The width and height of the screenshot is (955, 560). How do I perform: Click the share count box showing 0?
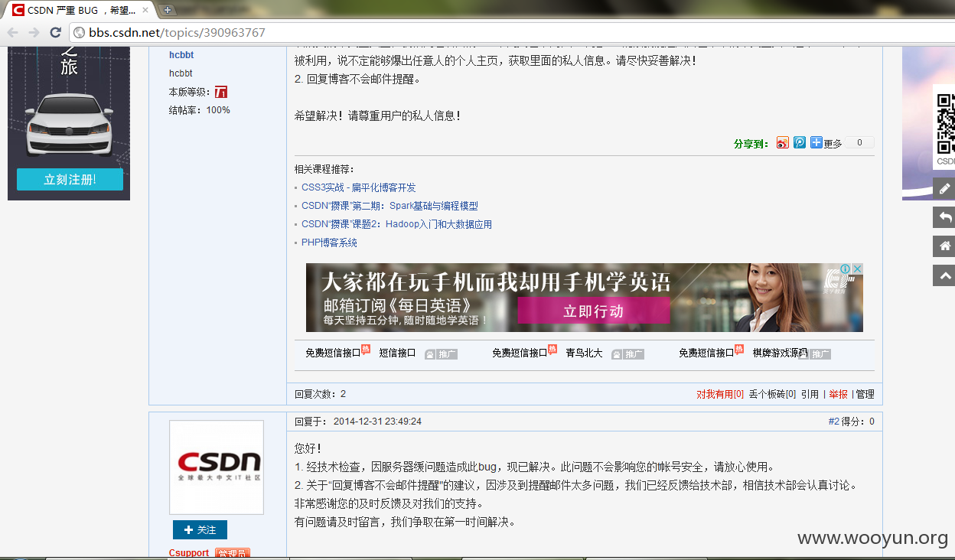(x=860, y=142)
